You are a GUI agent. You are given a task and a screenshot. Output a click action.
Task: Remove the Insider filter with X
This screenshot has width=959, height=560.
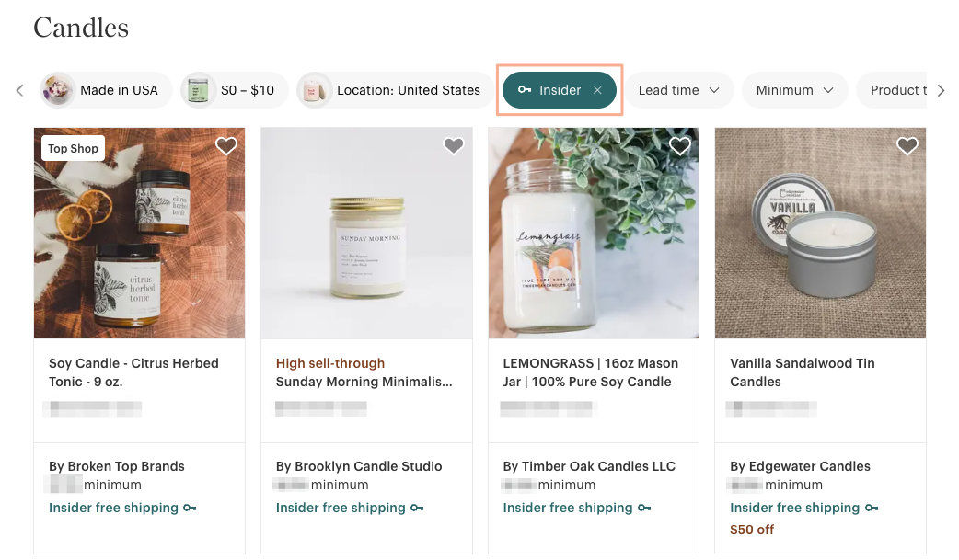tap(597, 90)
